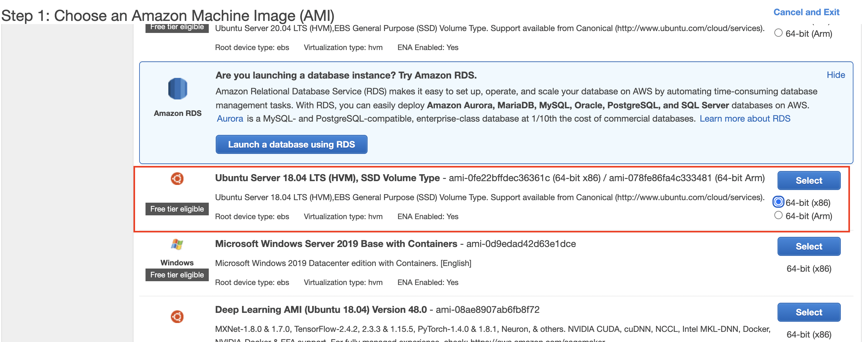Image resolution: width=868 pixels, height=342 pixels.
Task: Choose 64-bit (x86) for Ubuntu 18.04
Action: pos(778,202)
